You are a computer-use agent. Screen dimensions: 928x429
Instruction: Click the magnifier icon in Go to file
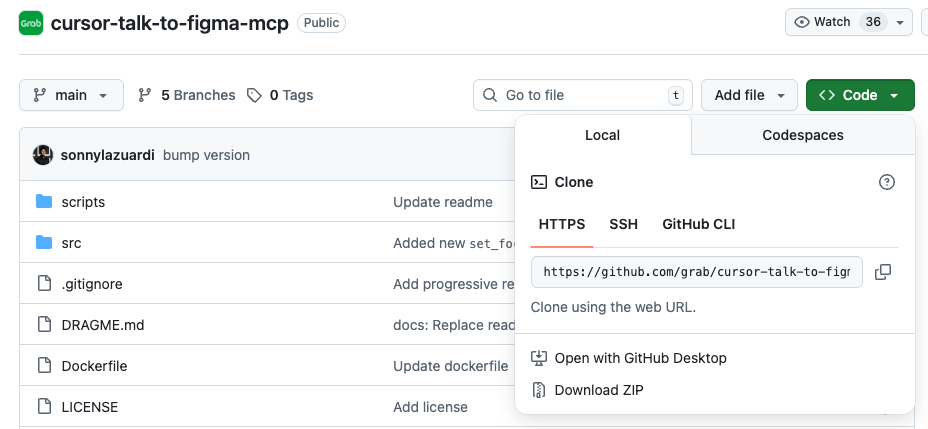[x=490, y=95]
